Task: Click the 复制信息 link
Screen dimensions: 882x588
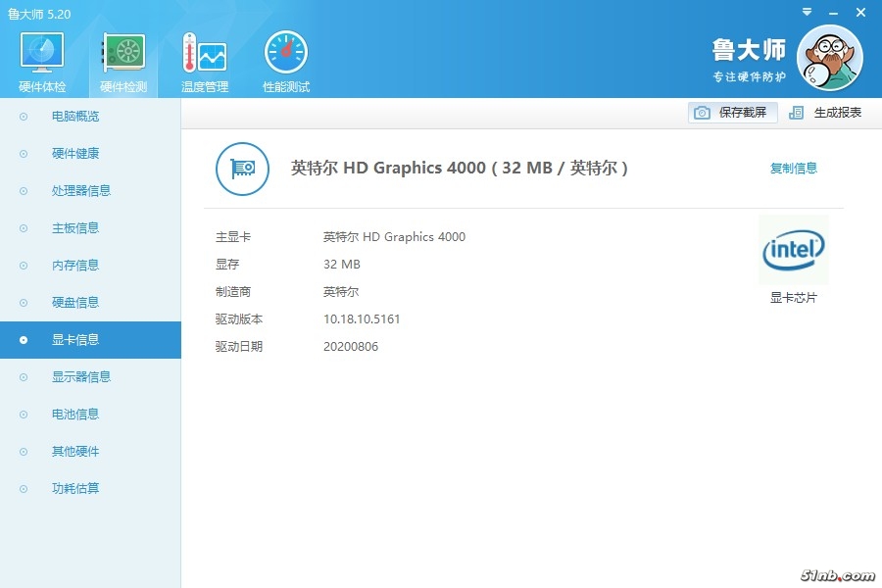Action: tap(793, 169)
